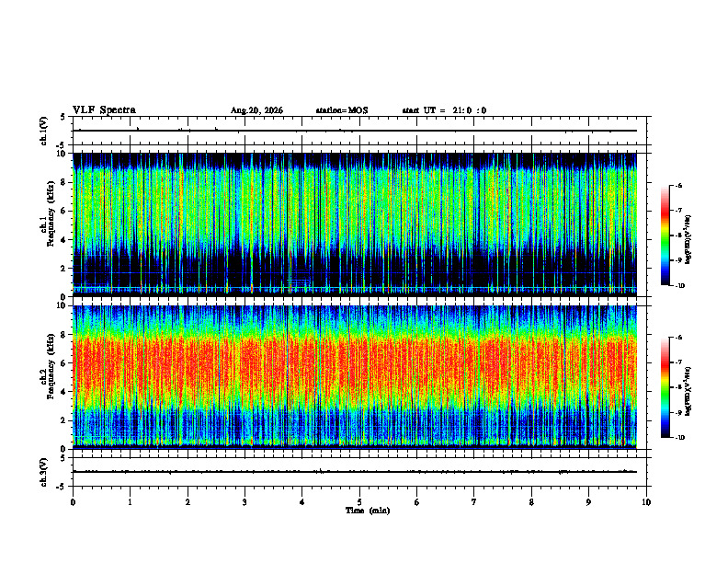The image size is (728, 563).
Task: Click time axis tick label "9"
Action: point(588,502)
